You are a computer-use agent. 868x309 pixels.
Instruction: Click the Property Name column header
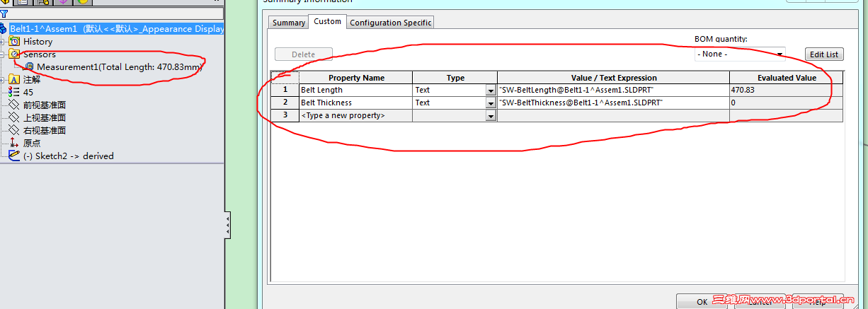click(356, 78)
